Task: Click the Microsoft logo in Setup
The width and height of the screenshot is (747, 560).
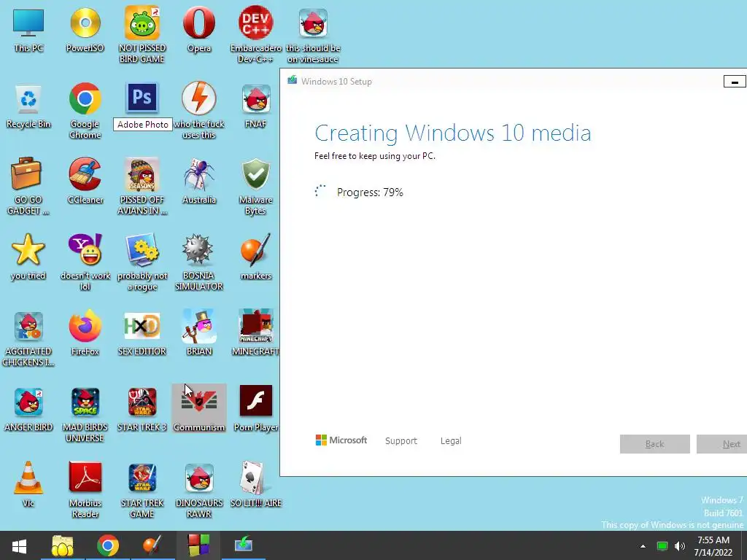Action: pos(341,440)
